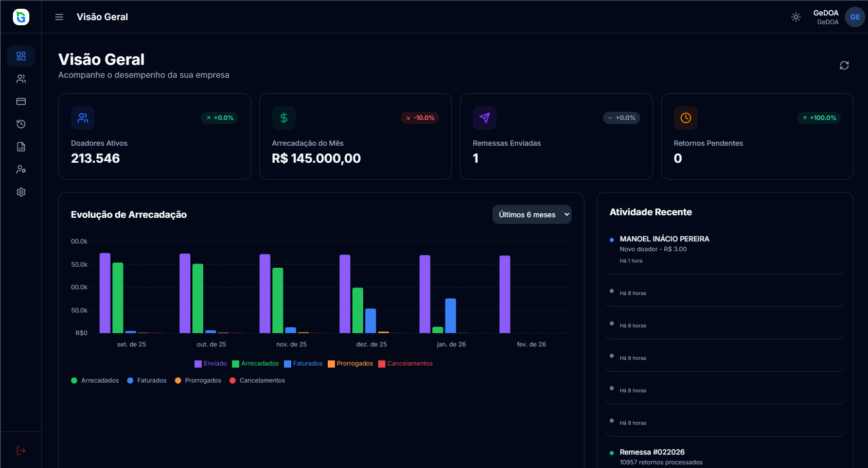Expand the Últimos 6 meses dropdown

pos(532,215)
